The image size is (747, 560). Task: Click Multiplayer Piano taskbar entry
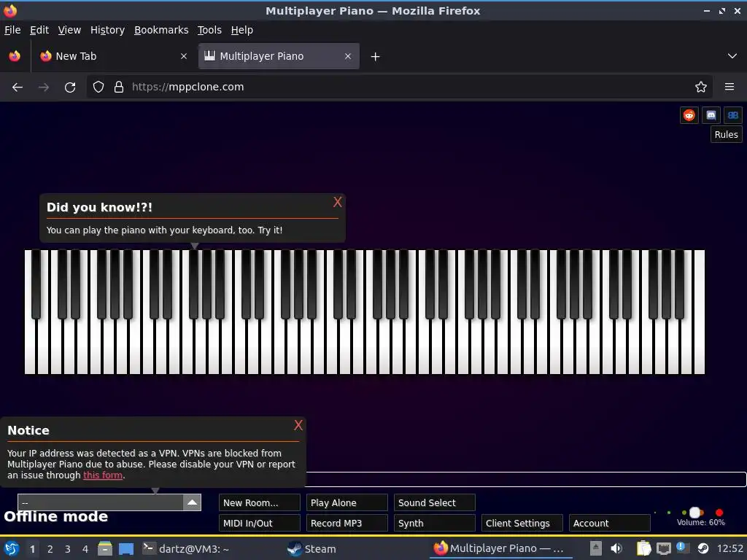500,549
